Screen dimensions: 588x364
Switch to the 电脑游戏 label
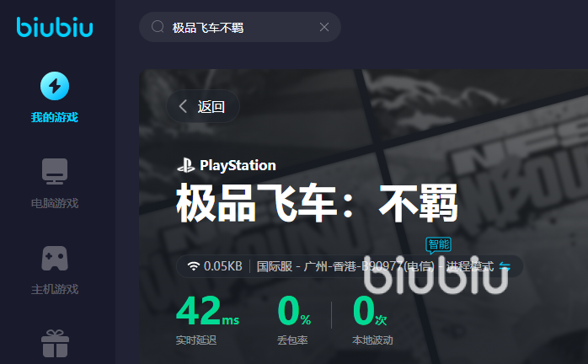55,203
